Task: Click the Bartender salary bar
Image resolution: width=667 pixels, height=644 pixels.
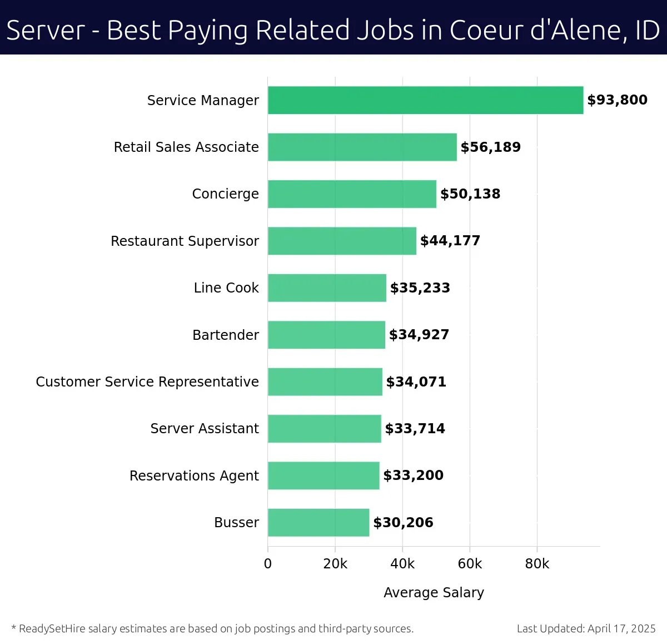Action: point(326,335)
